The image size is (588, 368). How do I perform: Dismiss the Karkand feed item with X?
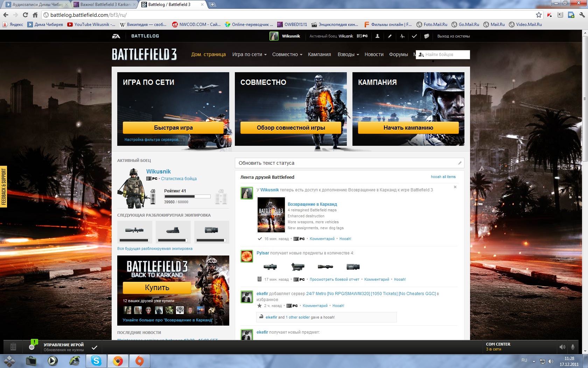455,187
